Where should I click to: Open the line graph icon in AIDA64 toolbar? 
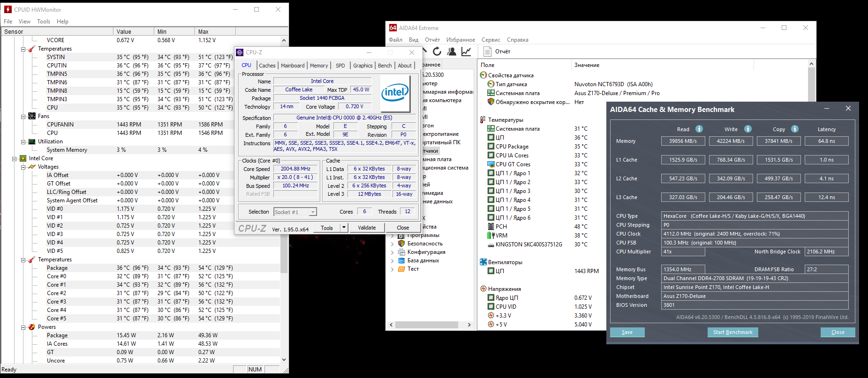(x=466, y=52)
